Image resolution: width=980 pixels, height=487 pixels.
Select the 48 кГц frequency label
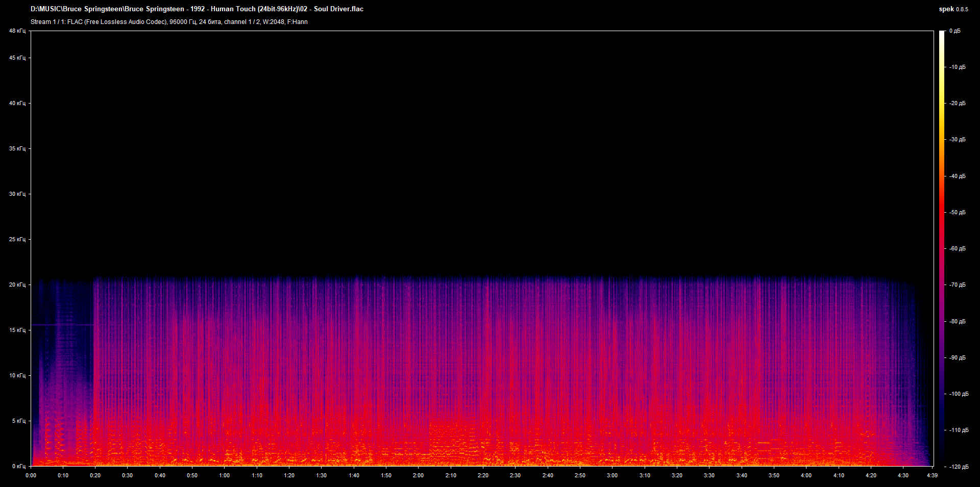point(17,31)
